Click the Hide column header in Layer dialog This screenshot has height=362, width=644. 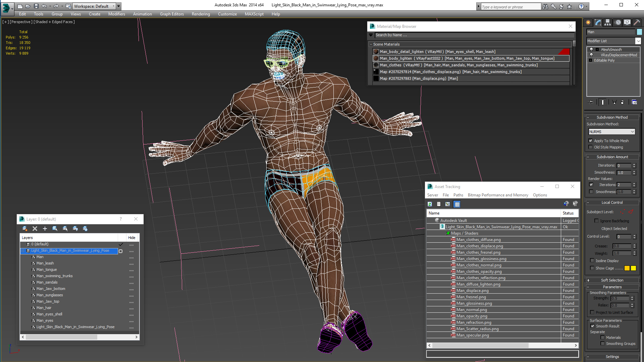coord(132,238)
